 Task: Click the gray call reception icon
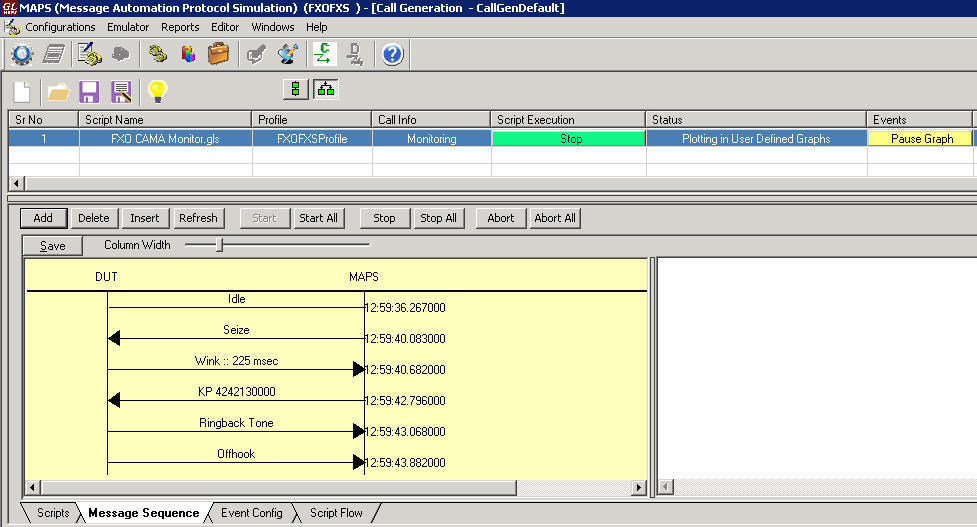pyautogui.click(x=355, y=55)
